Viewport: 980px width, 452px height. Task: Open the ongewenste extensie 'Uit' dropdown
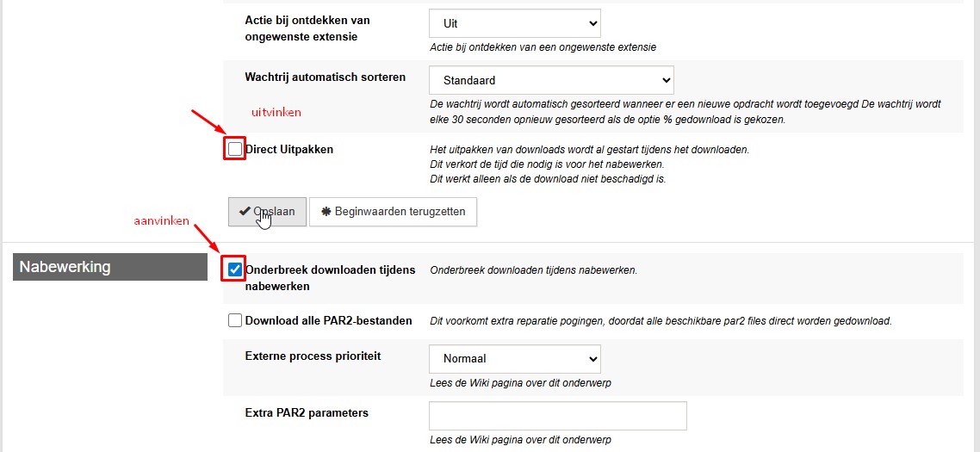point(515,24)
